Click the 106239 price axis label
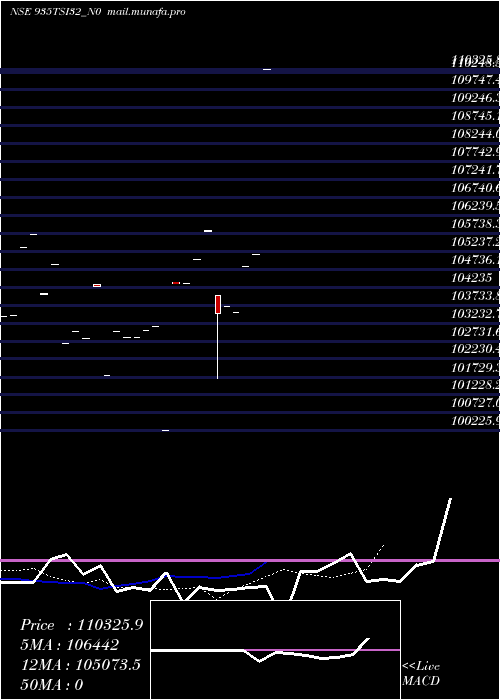Screen dimensions: 500x700 (x=475, y=206)
